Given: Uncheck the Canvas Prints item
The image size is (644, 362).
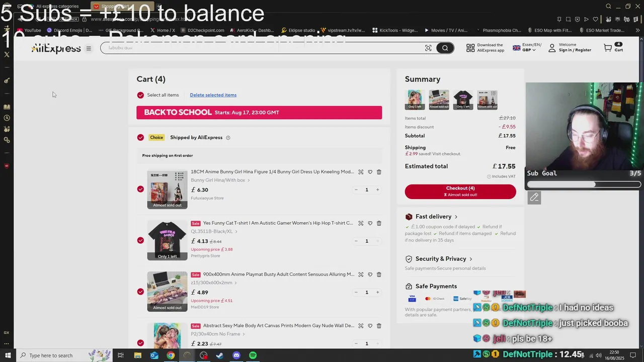Looking at the screenshot, I should click(140, 343).
